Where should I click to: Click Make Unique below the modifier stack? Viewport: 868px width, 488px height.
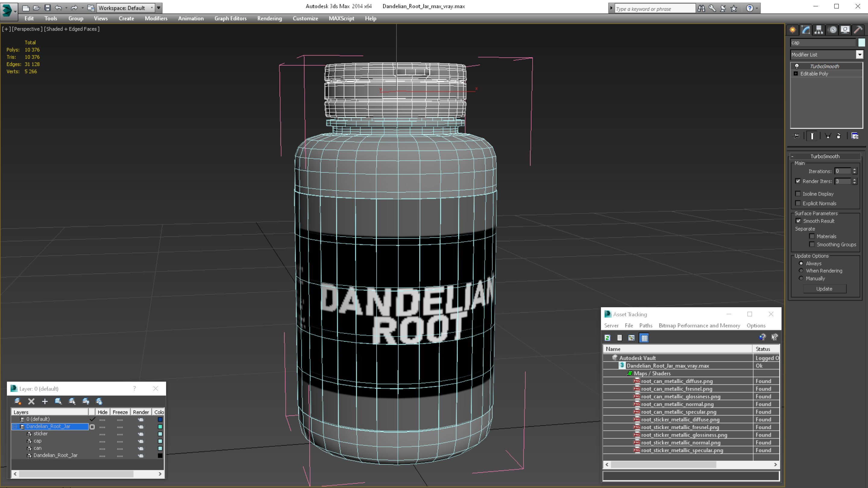tap(828, 136)
